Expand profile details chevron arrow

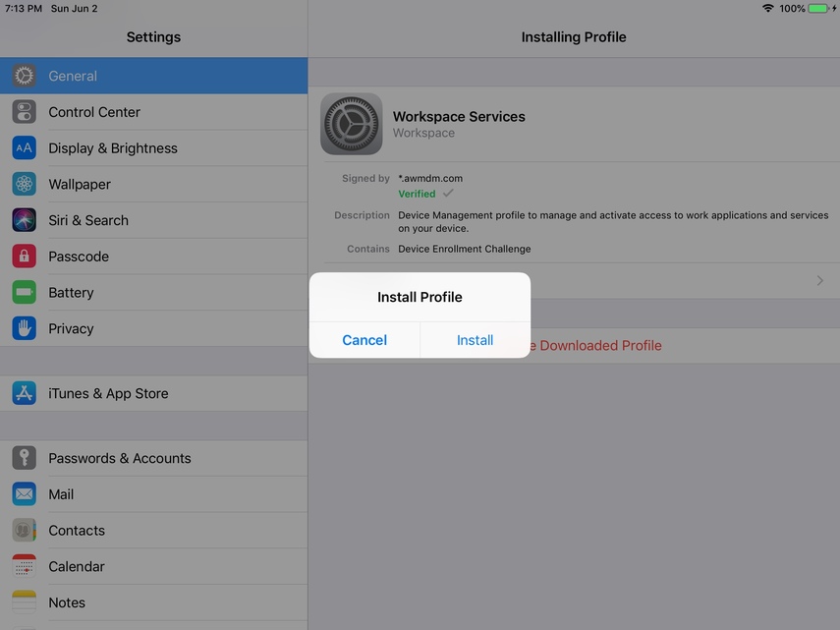click(819, 281)
